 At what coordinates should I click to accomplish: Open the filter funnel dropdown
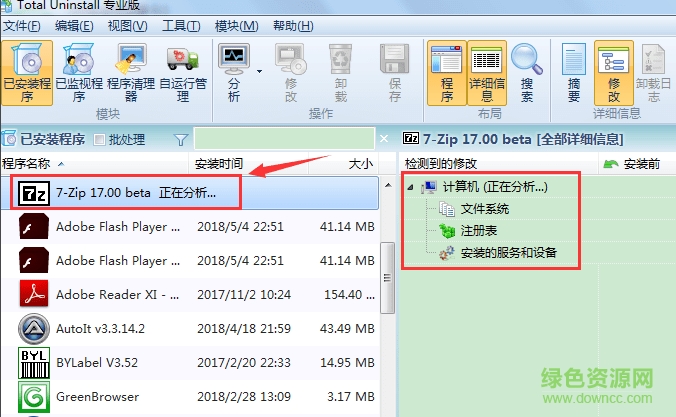tap(181, 140)
